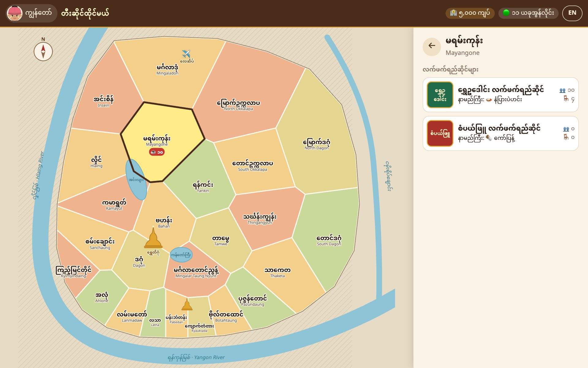Select the Thaketa township
This screenshot has height=368, width=588.
tap(277, 272)
